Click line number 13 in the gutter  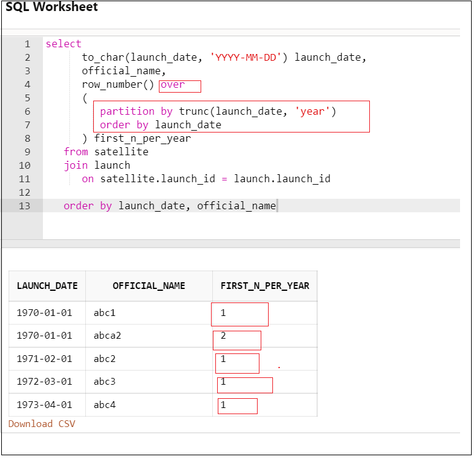pos(25,206)
